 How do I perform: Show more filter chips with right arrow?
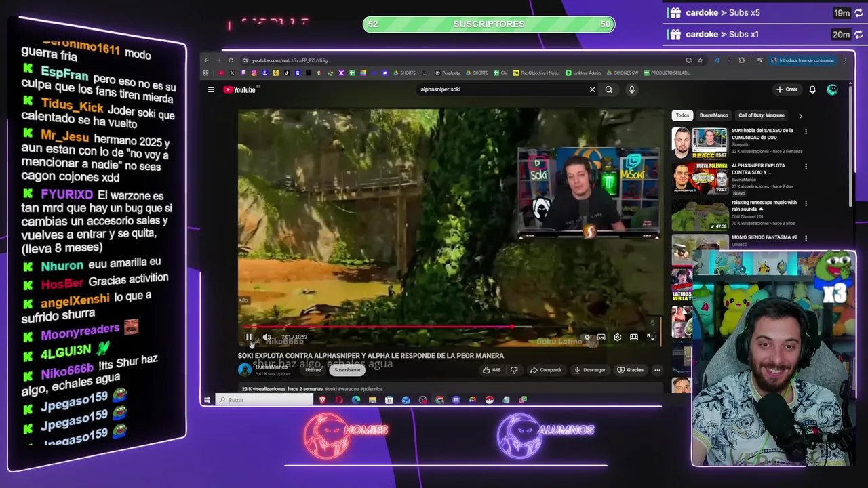[x=800, y=116]
